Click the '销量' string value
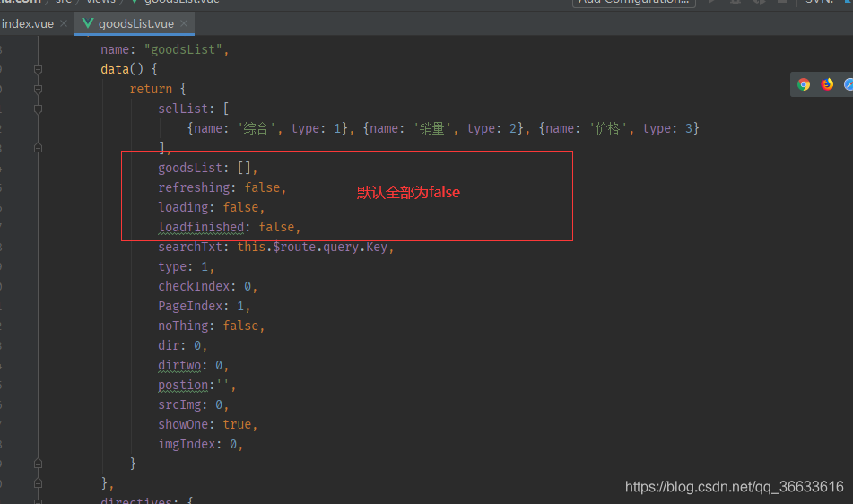 tap(432, 128)
